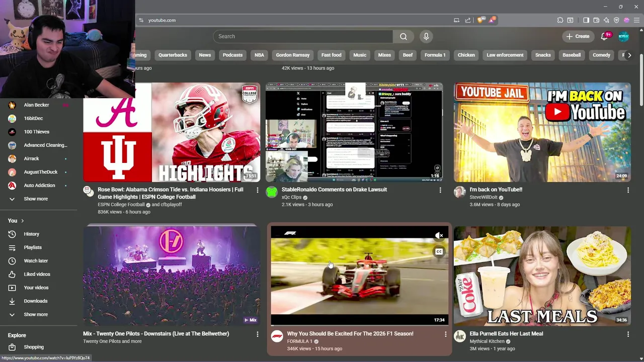This screenshot has width=644, height=362.
Task: Select the Podcasts filter chip
Action: [x=232, y=55]
